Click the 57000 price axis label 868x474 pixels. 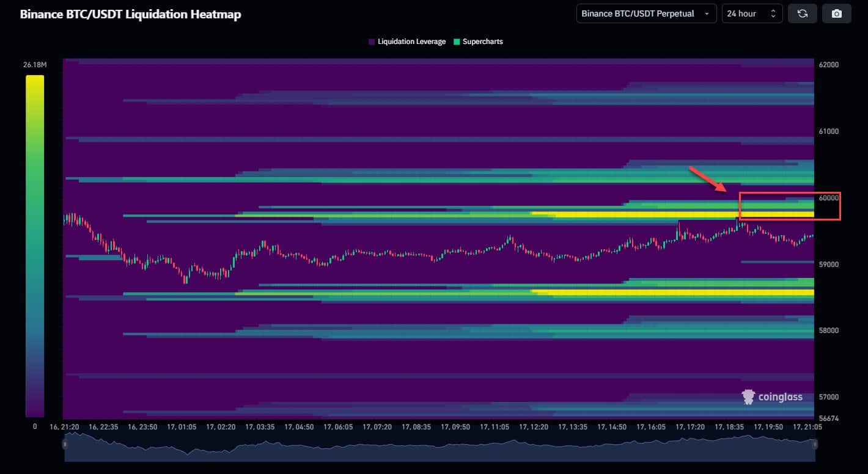click(x=829, y=397)
